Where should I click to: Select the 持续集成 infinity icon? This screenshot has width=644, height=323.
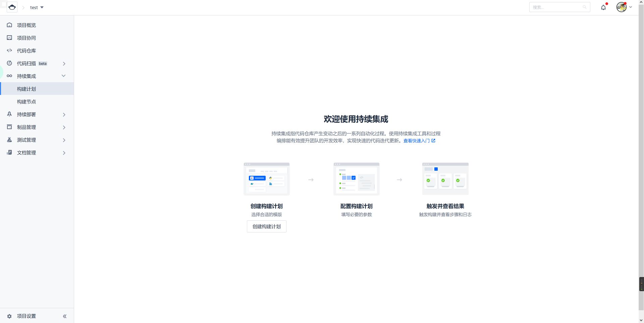point(9,76)
